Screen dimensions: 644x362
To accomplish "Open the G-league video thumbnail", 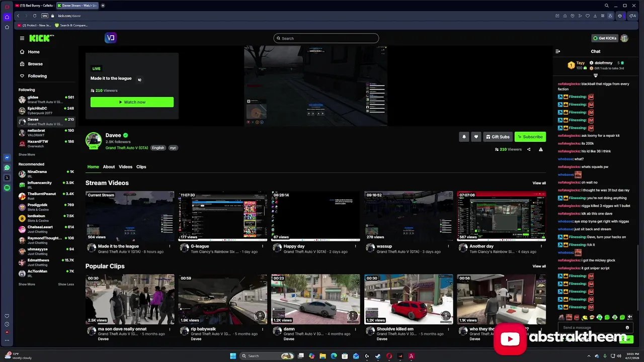I will [x=222, y=216].
